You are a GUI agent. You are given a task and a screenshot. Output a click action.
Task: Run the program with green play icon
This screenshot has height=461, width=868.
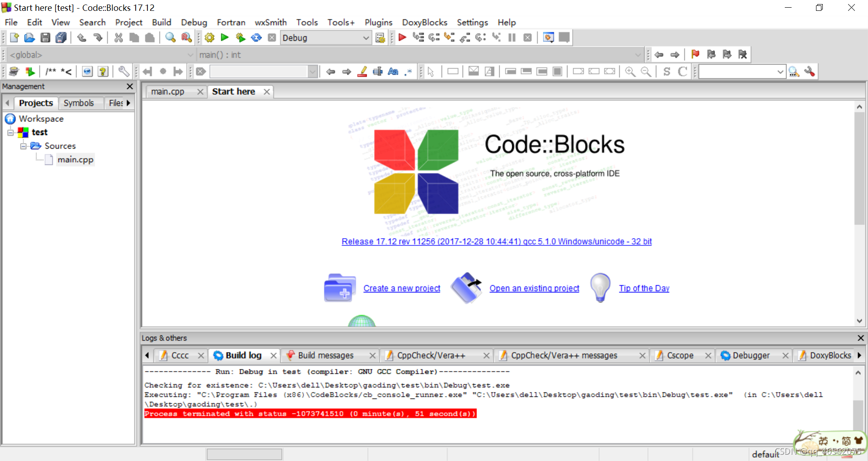tap(225, 38)
